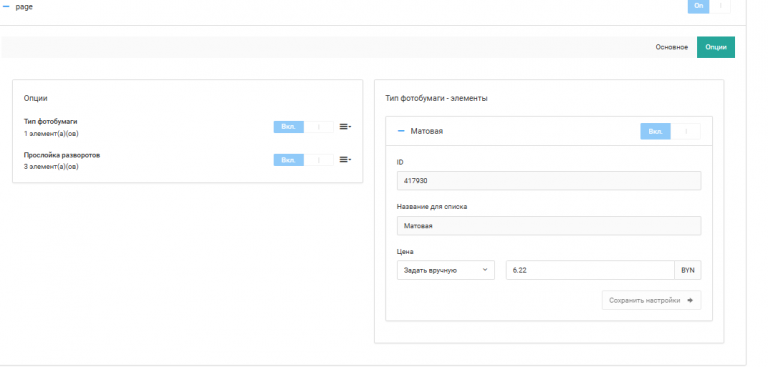Image resolution: width=768 pixels, height=367 pixels.
Task: Open the Задать вручную price dropdown
Action: coord(446,270)
